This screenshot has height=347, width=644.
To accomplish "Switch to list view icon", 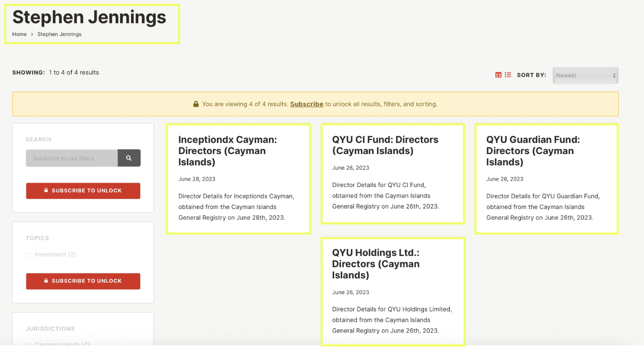I will pos(508,75).
